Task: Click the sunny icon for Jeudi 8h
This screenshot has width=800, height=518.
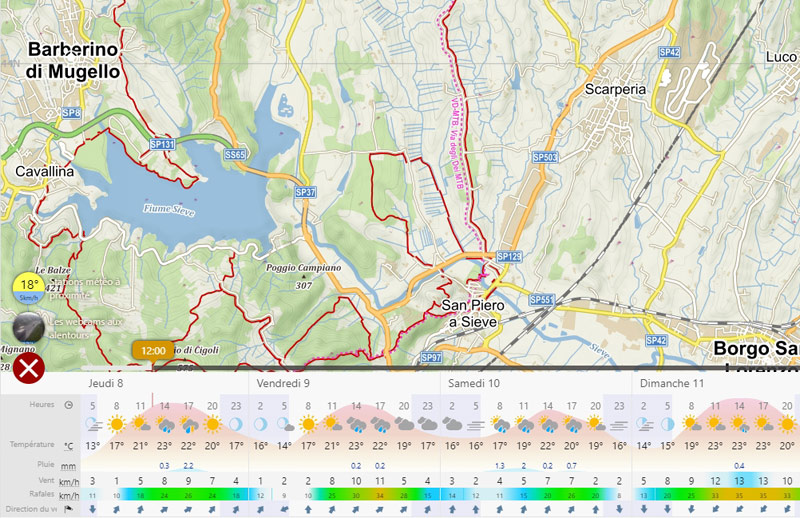Action: (116, 423)
